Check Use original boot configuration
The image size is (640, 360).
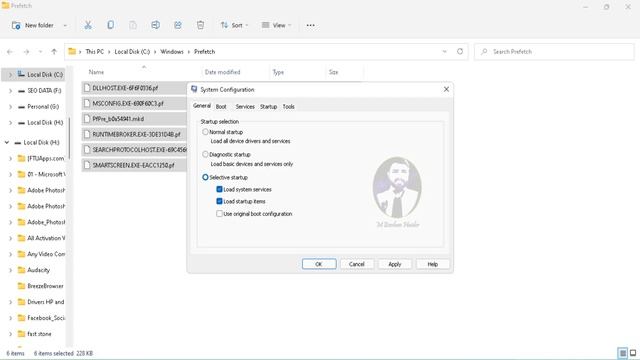point(219,213)
